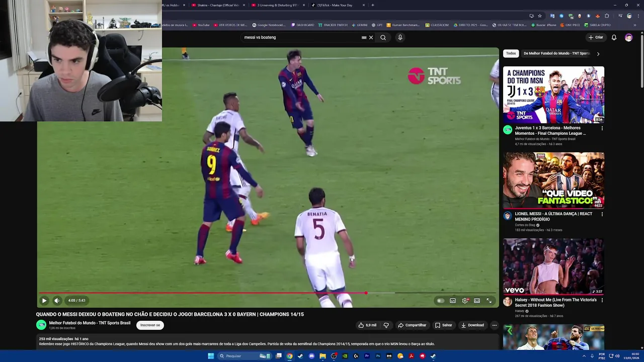Screen dimensions: 644x362
Task: Open Lionel Messi A Última Dança thumbnail
Action: 553,180
